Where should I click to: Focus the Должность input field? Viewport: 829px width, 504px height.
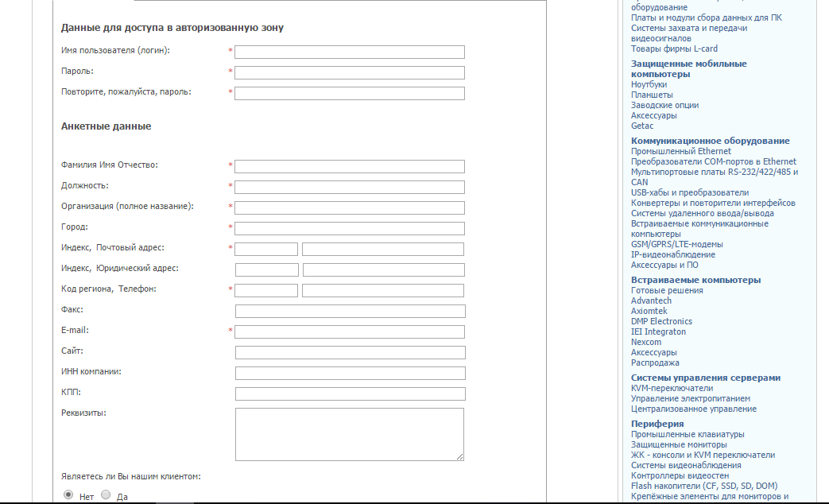coord(350,188)
